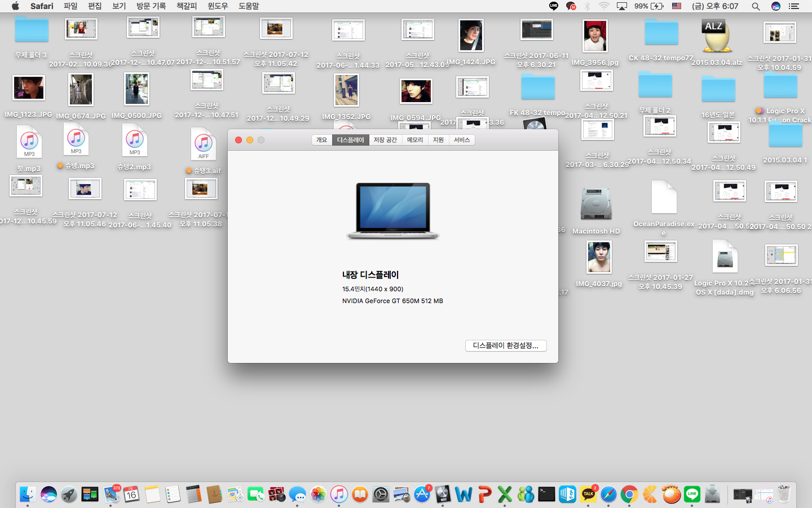Switch to the 저장 공간 tab
Image resolution: width=812 pixels, height=508 pixels.
point(385,140)
